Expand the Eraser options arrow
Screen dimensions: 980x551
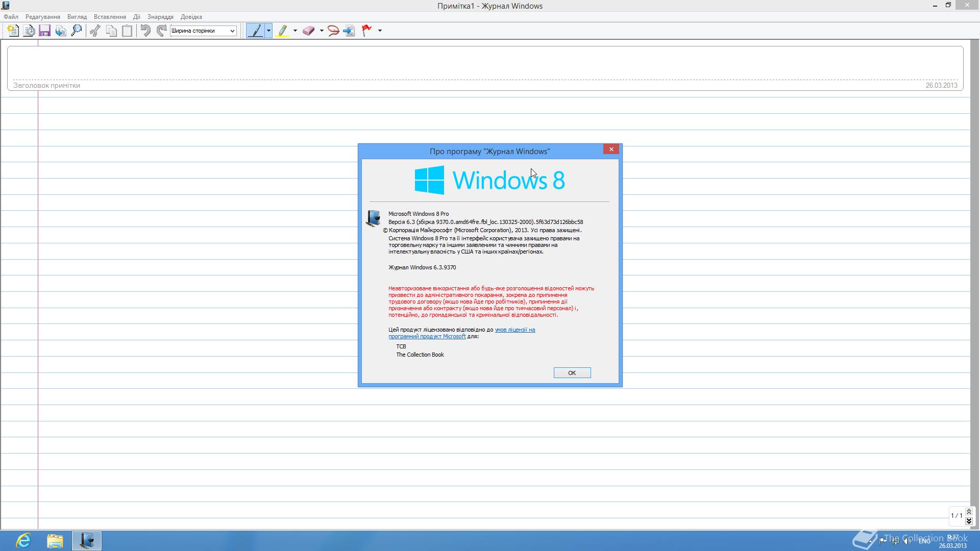tap(322, 31)
